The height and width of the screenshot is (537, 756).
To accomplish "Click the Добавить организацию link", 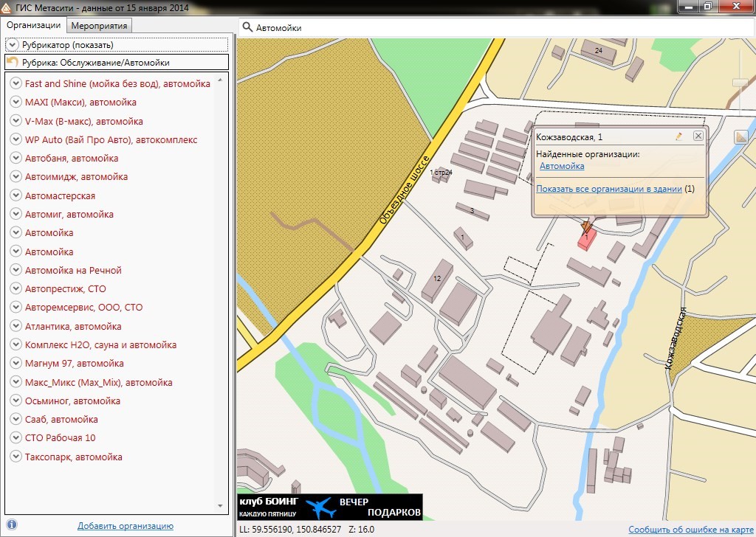I will [125, 526].
